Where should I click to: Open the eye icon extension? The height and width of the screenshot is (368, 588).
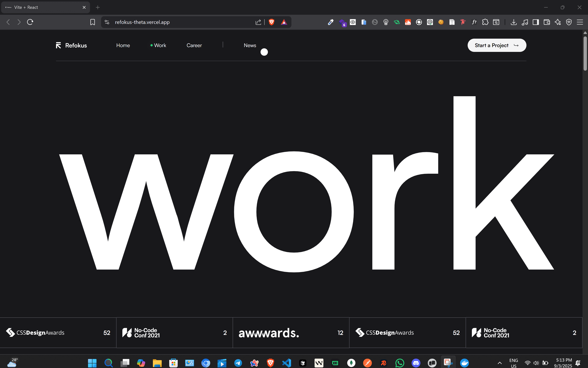pyautogui.click(x=353, y=22)
